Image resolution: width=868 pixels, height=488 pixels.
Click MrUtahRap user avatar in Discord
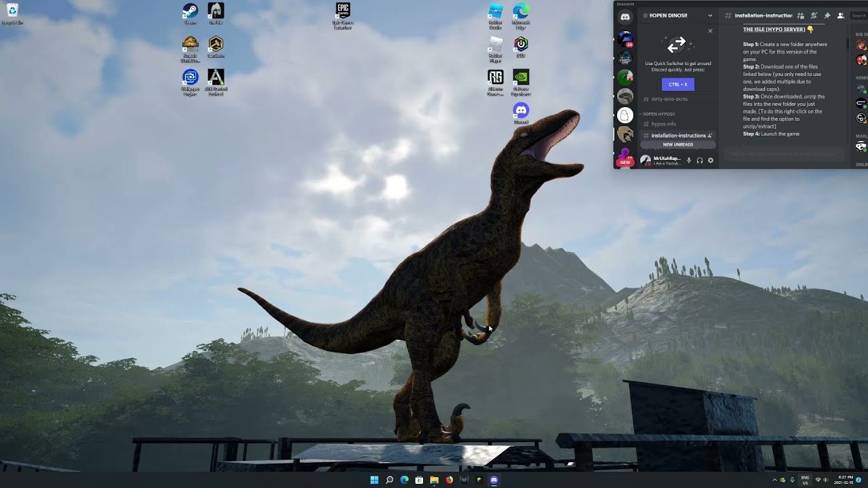click(646, 161)
